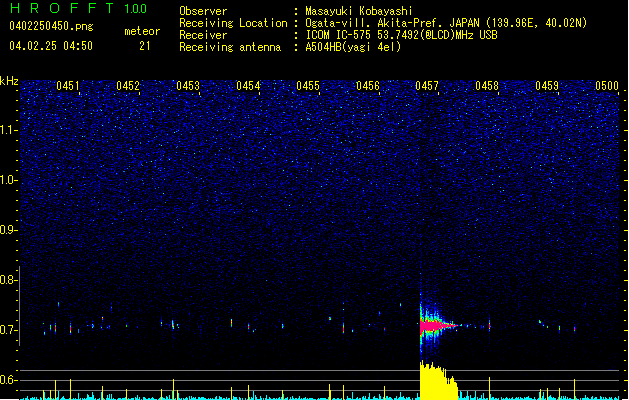
Task: Click the 0454 time marker
Action: click(248, 85)
